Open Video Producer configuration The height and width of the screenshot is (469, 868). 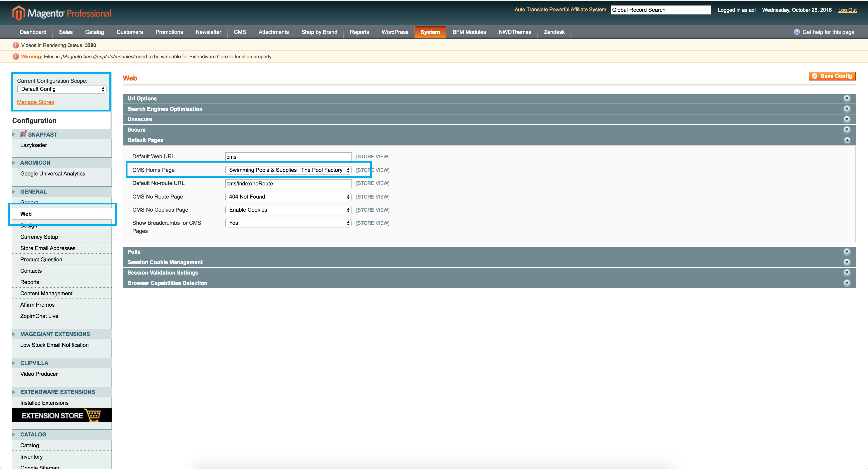coord(39,374)
